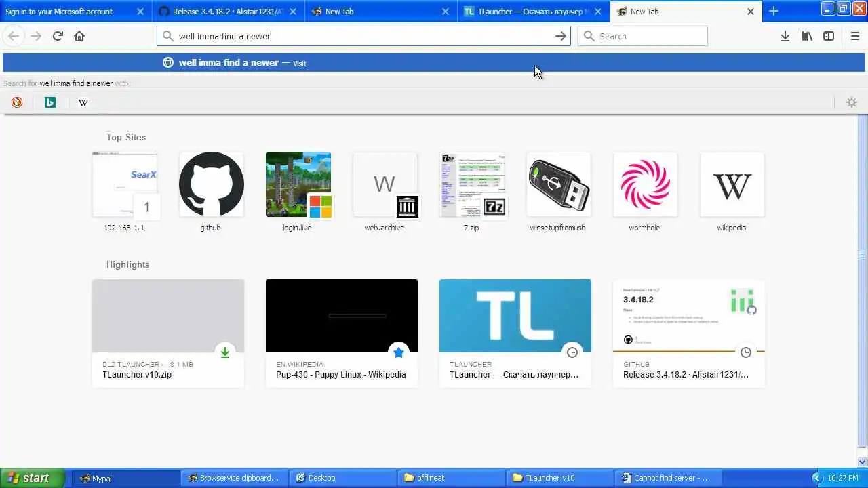Switch to the offlineat folder in taskbar
868x488 pixels.
[x=450, y=478]
